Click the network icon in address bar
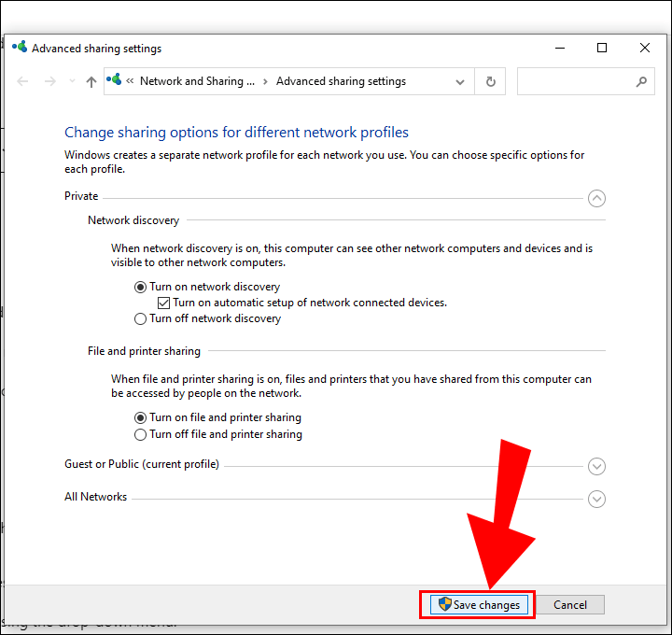This screenshot has height=635, width=672. click(x=114, y=80)
